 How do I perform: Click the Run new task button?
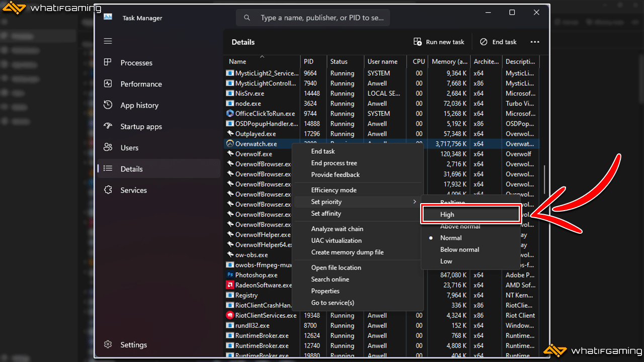click(x=439, y=42)
